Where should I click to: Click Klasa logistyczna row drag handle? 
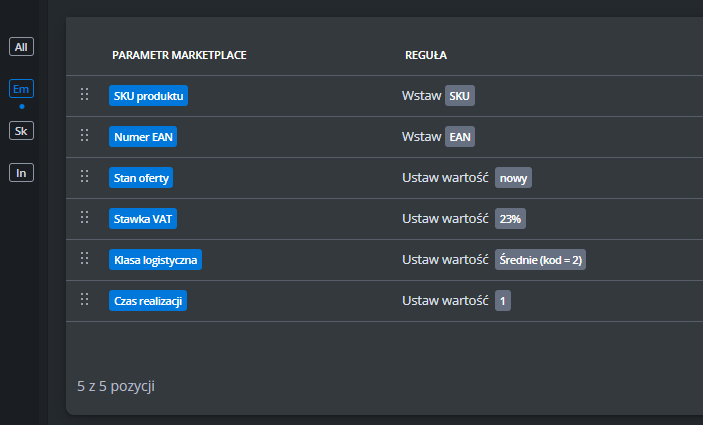pos(85,259)
